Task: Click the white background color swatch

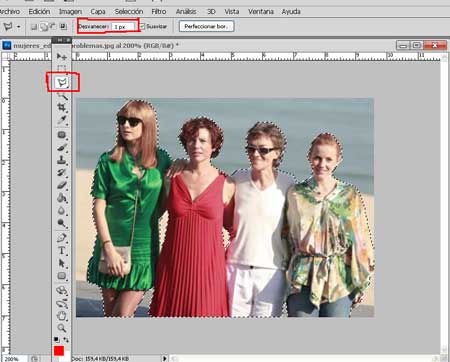Action: click(x=67, y=357)
